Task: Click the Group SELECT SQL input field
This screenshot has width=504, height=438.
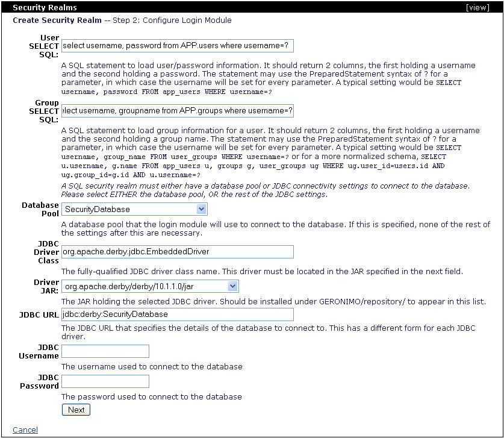Action: pos(178,111)
